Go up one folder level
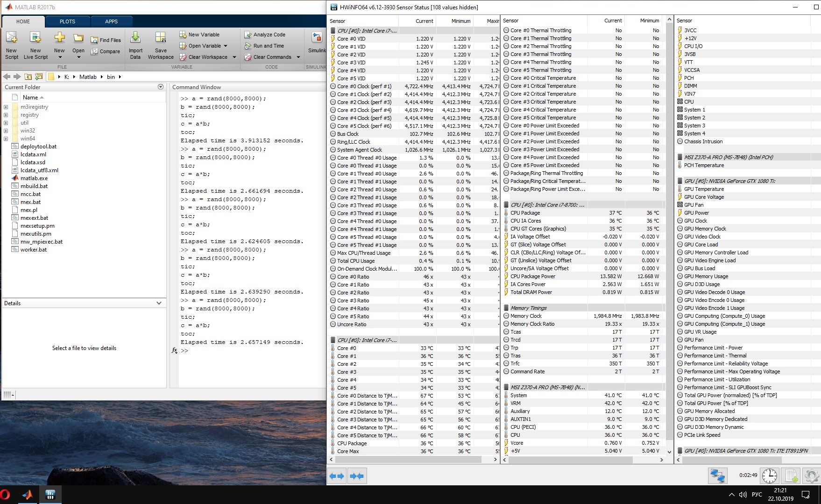This screenshot has width=821, height=504. coord(28,77)
